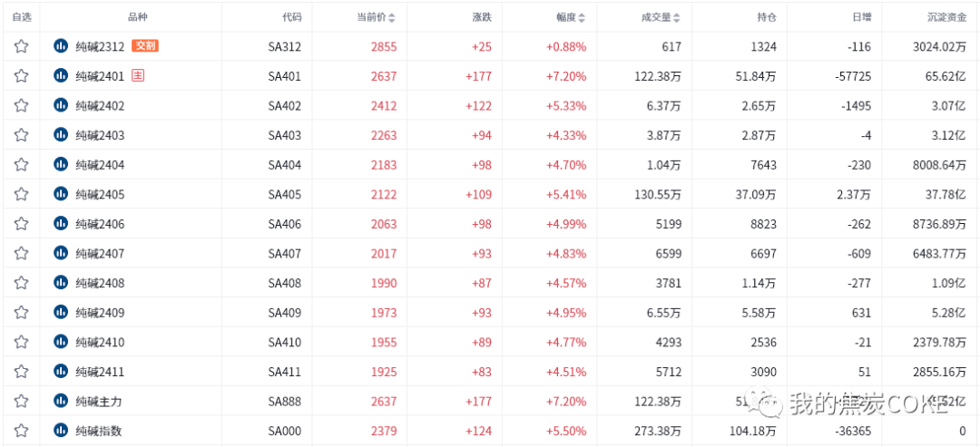Open the 纯碱2402 contract link
Viewport: 980px width, 447px height.
[100, 106]
